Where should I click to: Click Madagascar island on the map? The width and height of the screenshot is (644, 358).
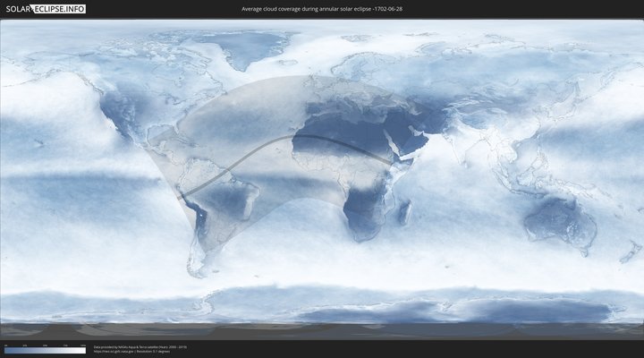pos(407,212)
